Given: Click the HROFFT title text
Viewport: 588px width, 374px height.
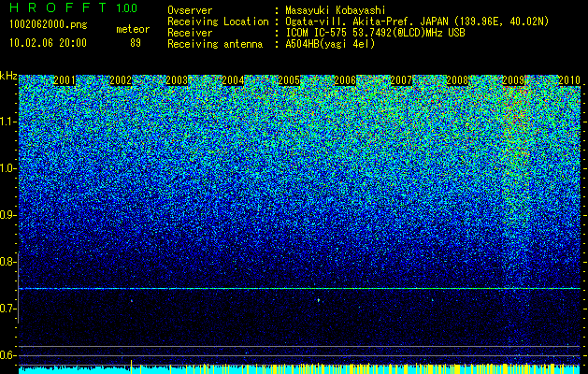Looking at the screenshot, I should (x=58, y=7).
